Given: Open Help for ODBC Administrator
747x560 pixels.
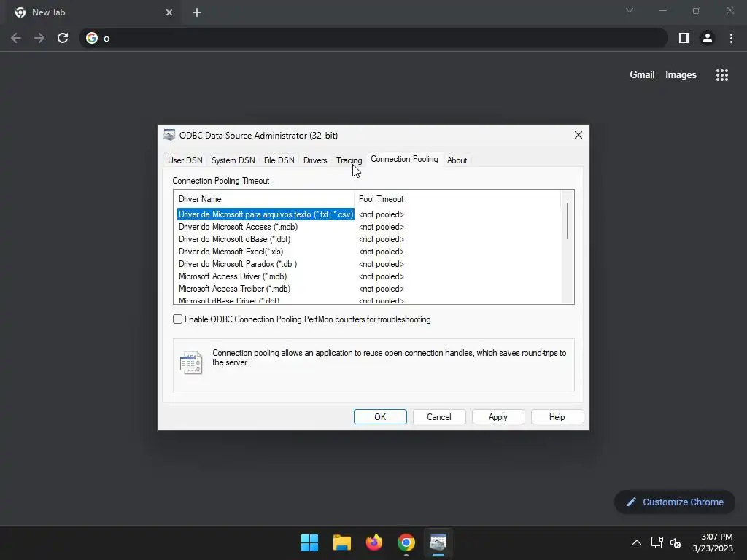Looking at the screenshot, I should pyautogui.click(x=557, y=416).
